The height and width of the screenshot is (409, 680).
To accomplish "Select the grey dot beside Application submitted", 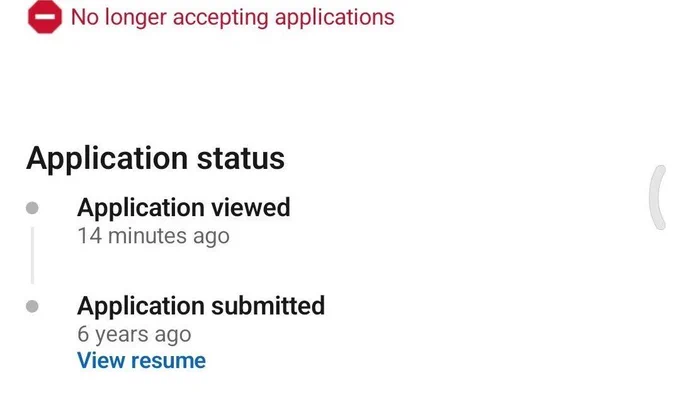I will (32, 306).
